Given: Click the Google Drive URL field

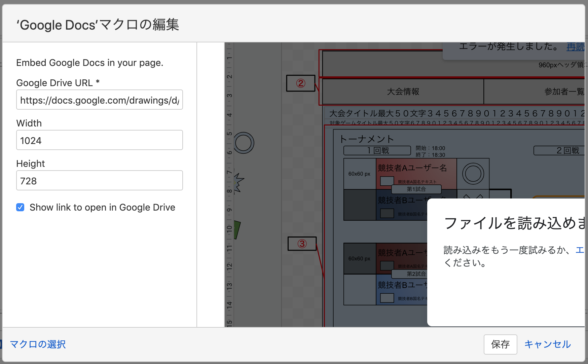Looking at the screenshot, I should tap(100, 100).
